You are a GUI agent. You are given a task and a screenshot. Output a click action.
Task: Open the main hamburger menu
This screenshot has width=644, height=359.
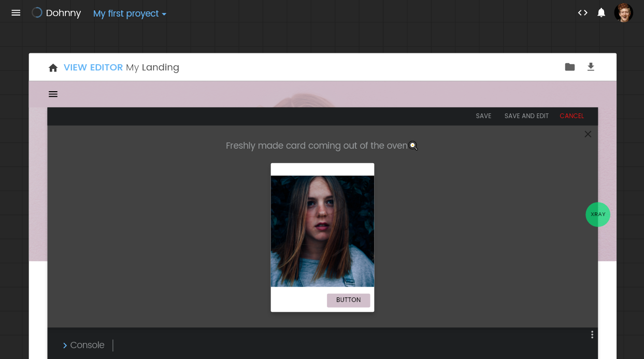click(16, 13)
